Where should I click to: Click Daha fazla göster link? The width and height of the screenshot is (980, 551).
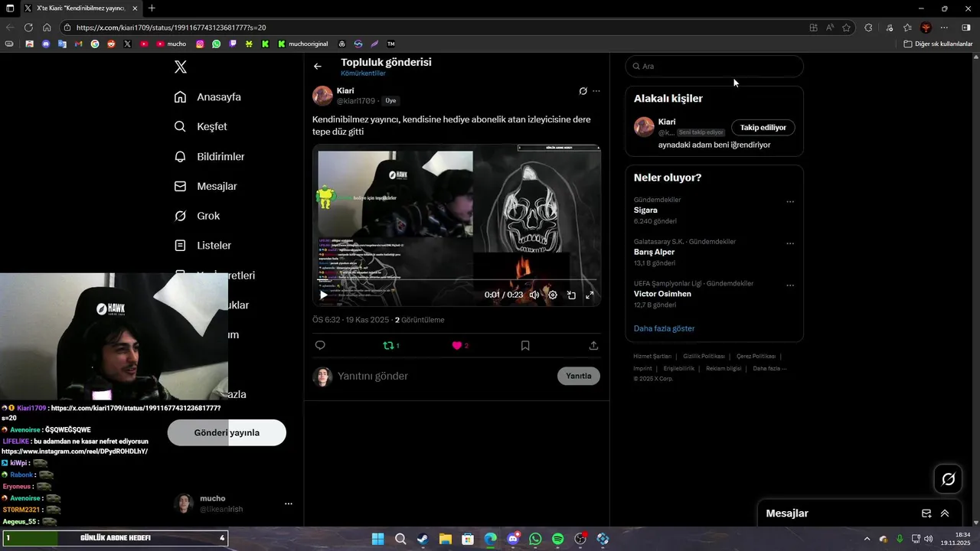point(664,328)
